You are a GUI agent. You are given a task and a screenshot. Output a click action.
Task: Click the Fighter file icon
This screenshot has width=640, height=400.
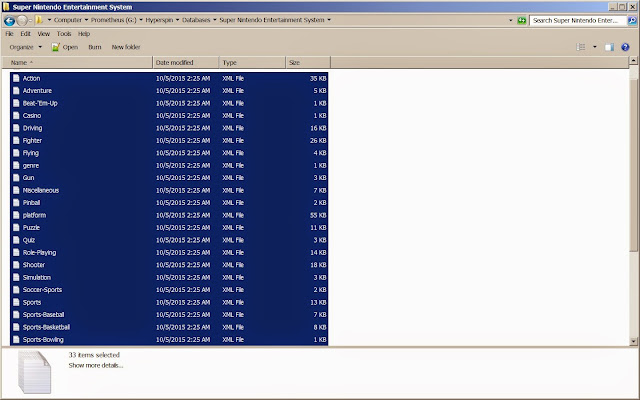click(x=16, y=140)
